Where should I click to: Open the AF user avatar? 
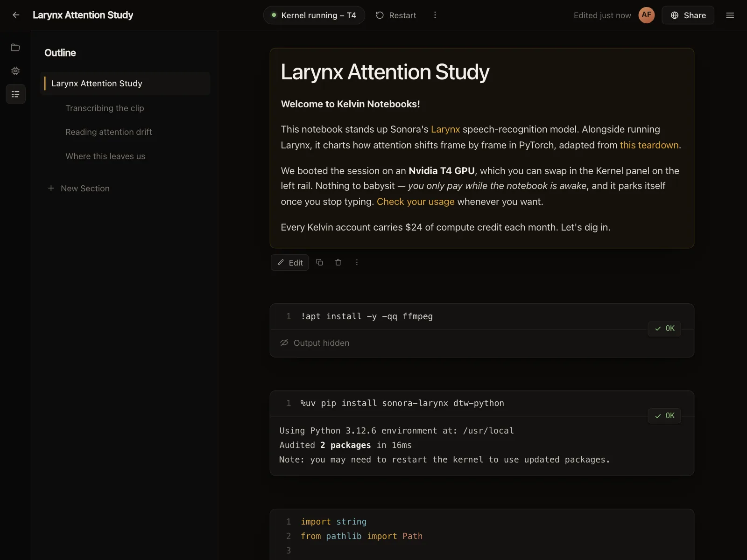647,15
